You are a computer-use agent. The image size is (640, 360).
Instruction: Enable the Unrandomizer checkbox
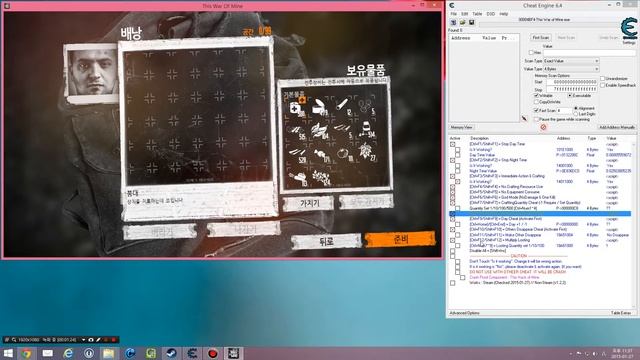click(602, 78)
